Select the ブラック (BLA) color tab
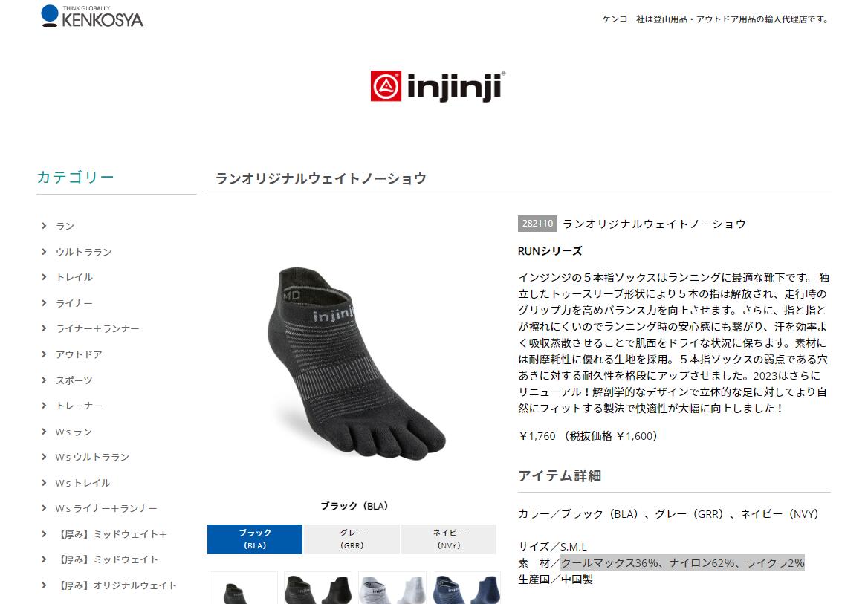The image size is (868, 604). coord(255,539)
